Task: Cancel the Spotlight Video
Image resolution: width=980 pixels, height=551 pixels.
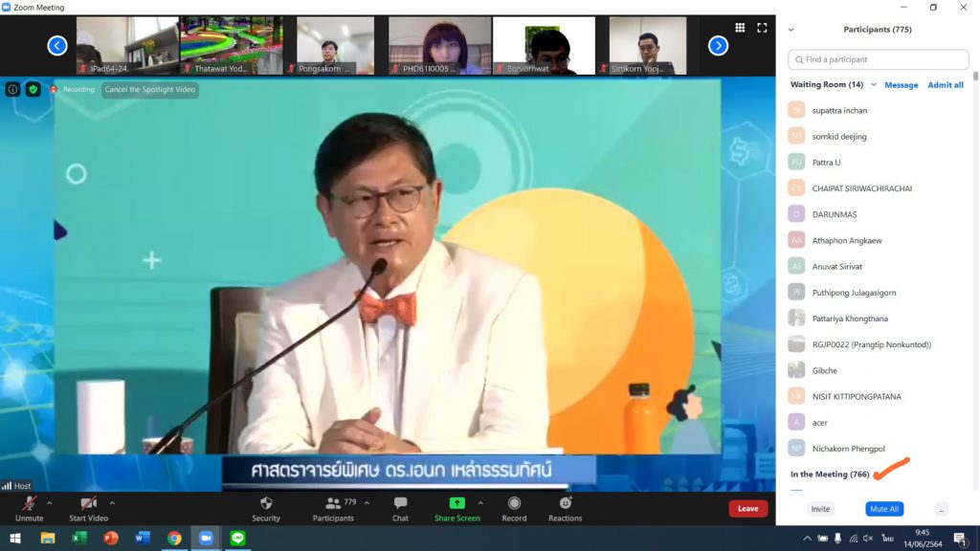Action: pos(150,89)
